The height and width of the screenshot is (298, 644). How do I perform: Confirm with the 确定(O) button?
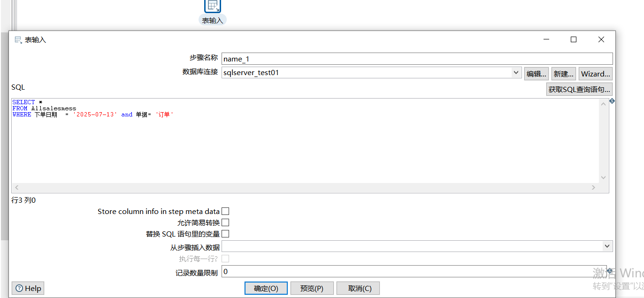coord(266,288)
